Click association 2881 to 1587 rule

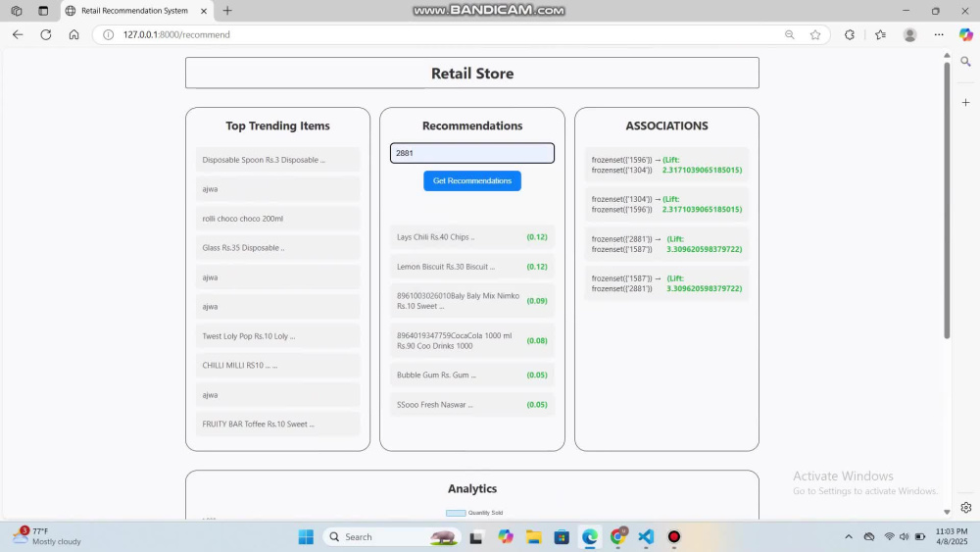(x=666, y=244)
